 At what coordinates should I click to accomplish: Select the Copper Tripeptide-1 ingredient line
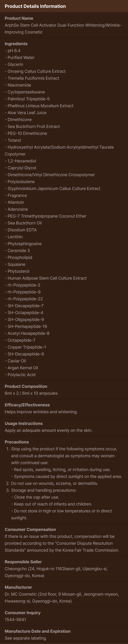pos(25,347)
